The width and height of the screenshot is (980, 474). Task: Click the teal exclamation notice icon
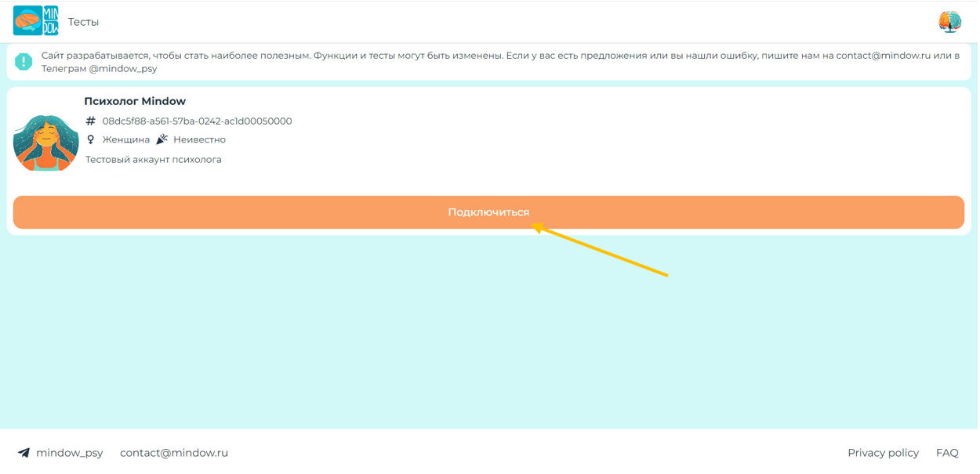[x=24, y=62]
